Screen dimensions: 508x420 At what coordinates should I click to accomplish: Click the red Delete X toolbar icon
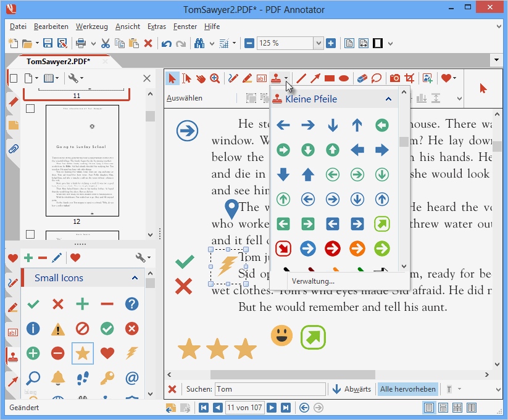(x=148, y=43)
